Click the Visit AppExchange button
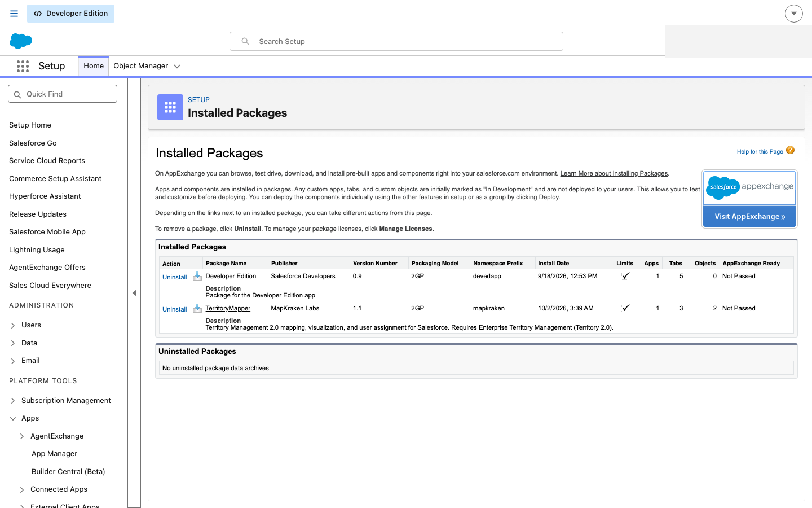 [x=750, y=217]
